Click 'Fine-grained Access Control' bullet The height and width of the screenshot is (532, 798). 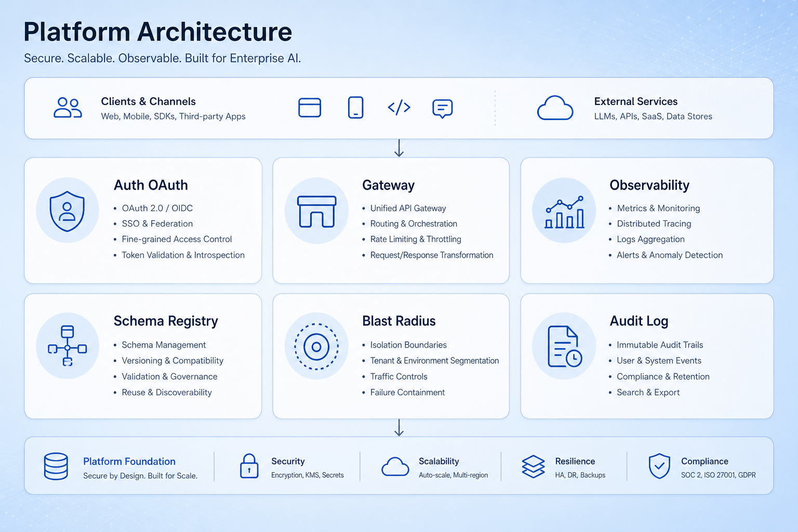pos(177,240)
